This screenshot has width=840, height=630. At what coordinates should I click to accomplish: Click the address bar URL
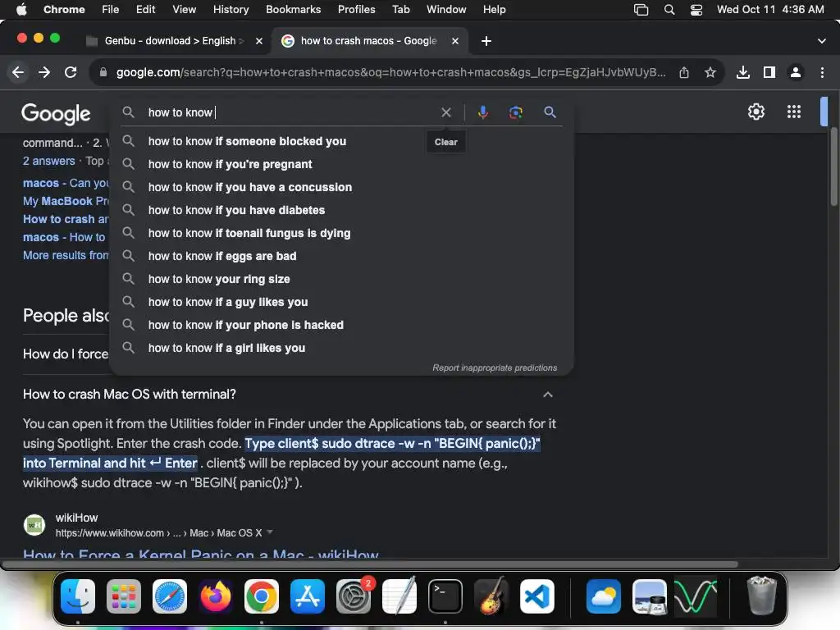390,72
